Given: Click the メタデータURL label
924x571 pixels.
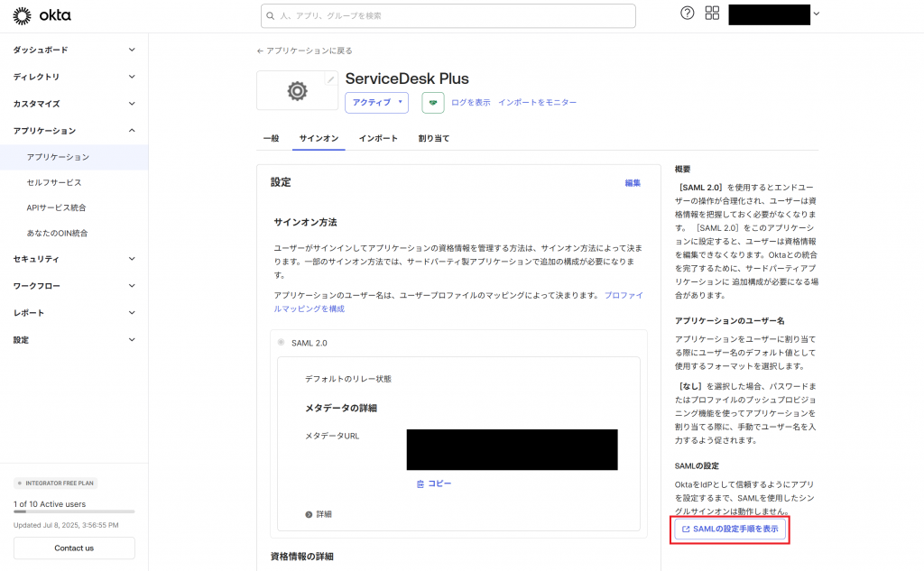Looking at the screenshot, I should [332, 436].
